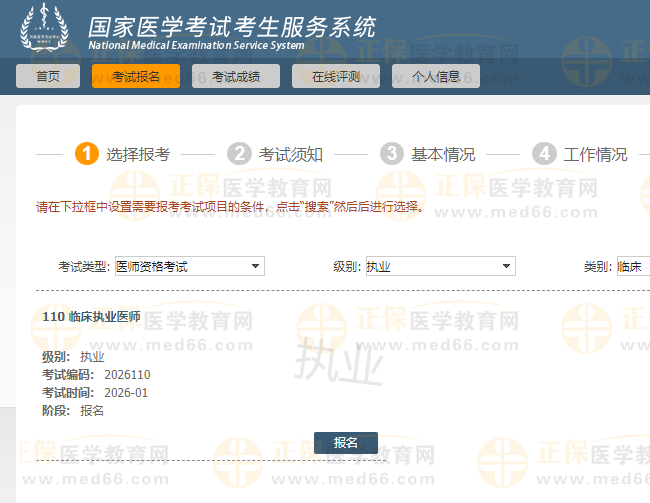Image resolution: width=650 pixels, height=503 pixels.
Task: Select the 考试报名 navigation tab
Action: click(x=136, y=76)
